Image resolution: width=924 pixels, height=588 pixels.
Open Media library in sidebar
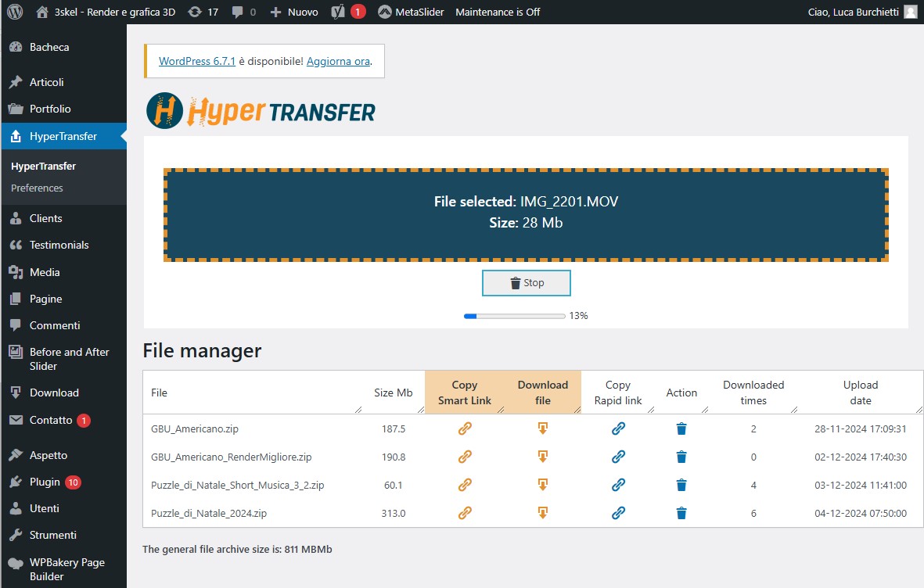point(63,272)
